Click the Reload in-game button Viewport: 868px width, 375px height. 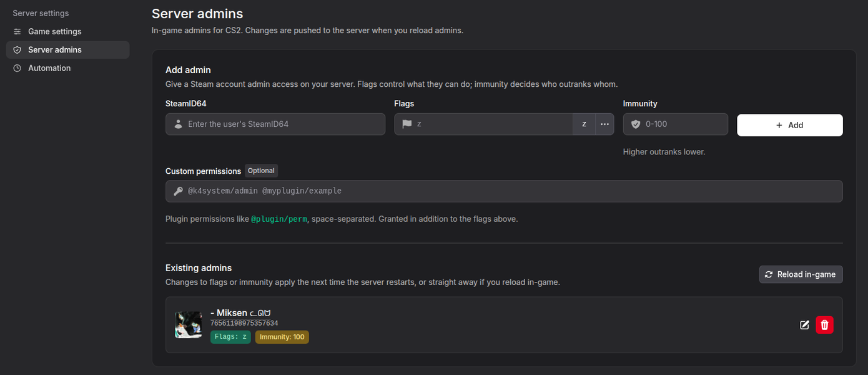[801, 274]
